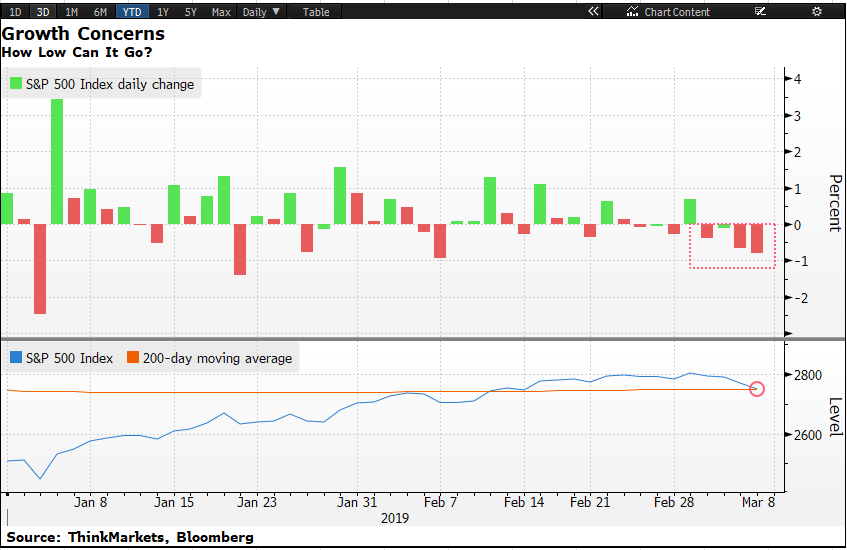Viewport: 847px width, 550px height.
Task: Show the Max time range
Action: (221, 12)
